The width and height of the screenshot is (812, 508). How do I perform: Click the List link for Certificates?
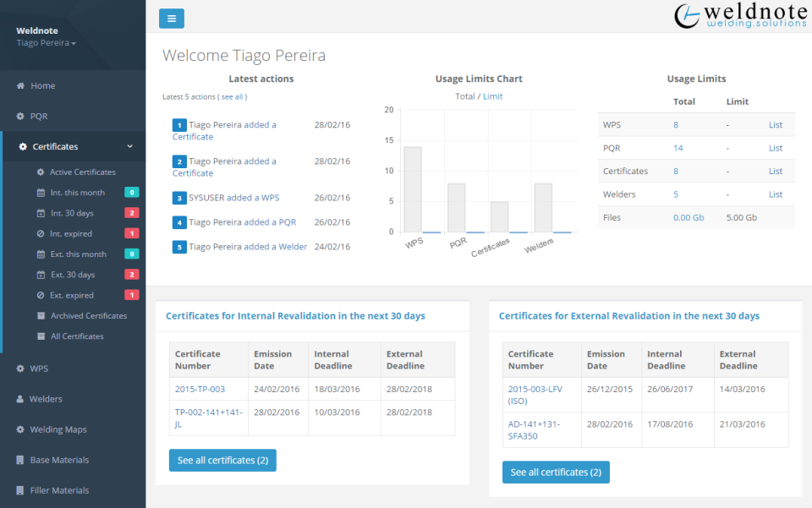(776, 172)
